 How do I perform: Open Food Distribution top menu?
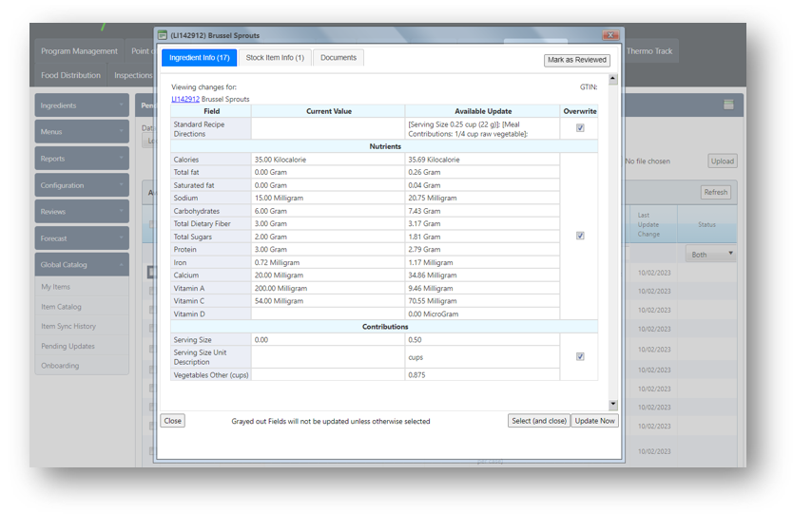[70, 75]
